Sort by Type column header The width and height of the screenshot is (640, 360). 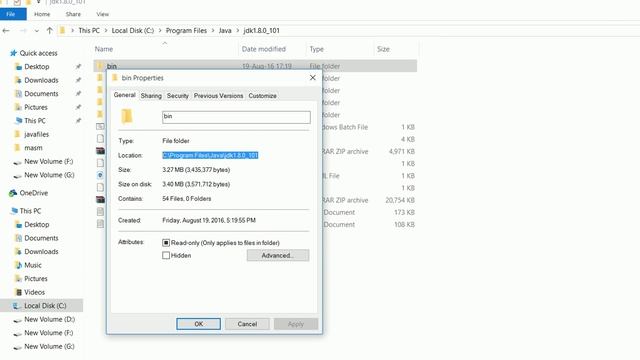[x=316, y=49]
